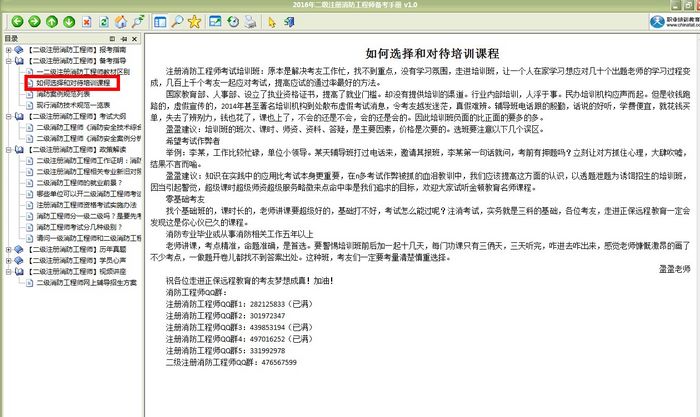Expand the 历年真题 tree node
Screen dimensions: 700x417
click(x=8, y=249)
